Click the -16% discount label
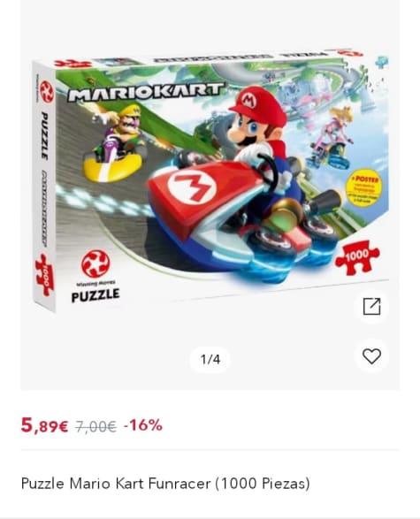This screenshot has height=519, width=420. point(142,425)
